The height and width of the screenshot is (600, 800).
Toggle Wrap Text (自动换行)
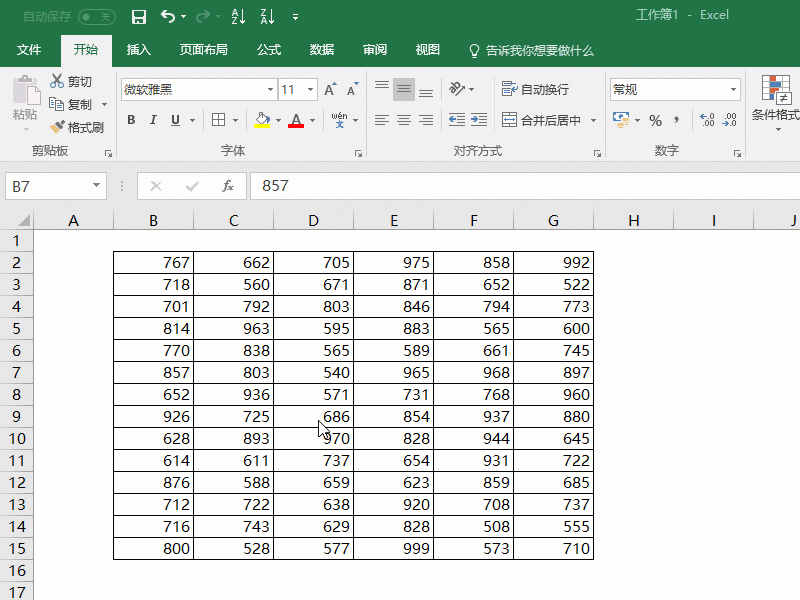coord(536,90)
